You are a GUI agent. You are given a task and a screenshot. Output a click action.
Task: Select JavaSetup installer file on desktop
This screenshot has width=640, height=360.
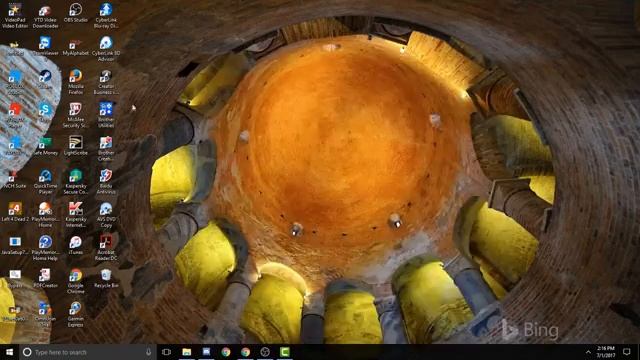(x=15, y=245)
